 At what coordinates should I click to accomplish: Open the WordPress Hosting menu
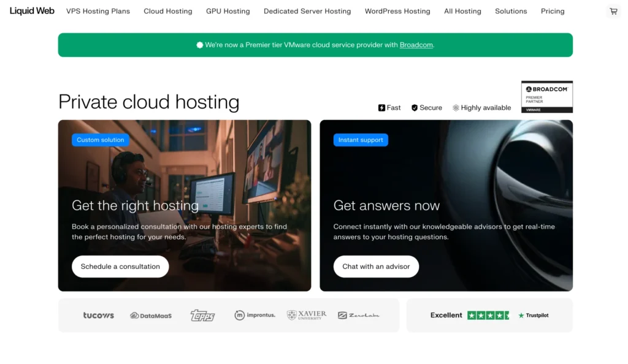(x=397, y=11)
